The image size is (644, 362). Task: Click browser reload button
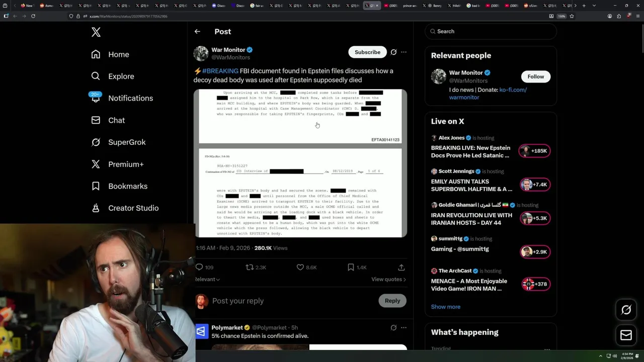pyautogui.click(x=33, y=16)
